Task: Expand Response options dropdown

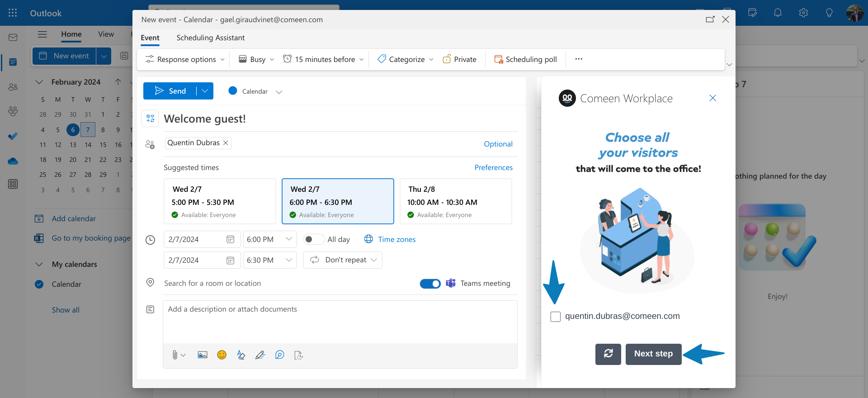Action: coord(185,59)
